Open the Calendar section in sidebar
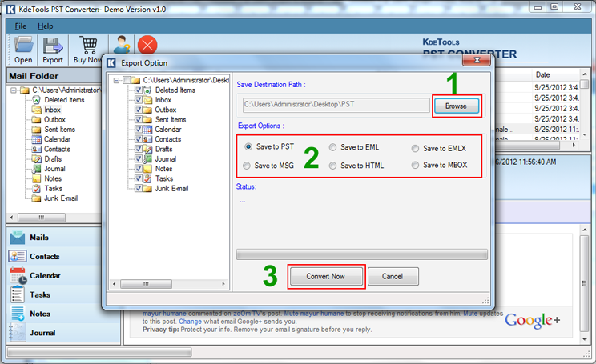This screenshot has width=596, height=364. 44,275
